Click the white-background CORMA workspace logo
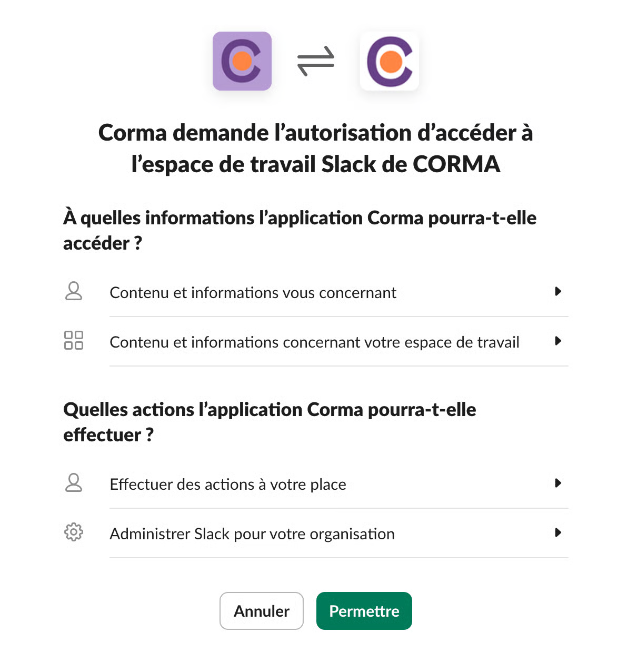Screen dimensions: 638x672 [x=390, y=61]
